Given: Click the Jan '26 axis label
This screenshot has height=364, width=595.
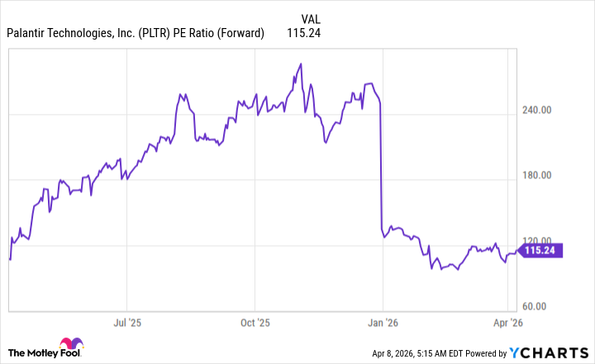Looking at the screenshot, I should 384,322.
